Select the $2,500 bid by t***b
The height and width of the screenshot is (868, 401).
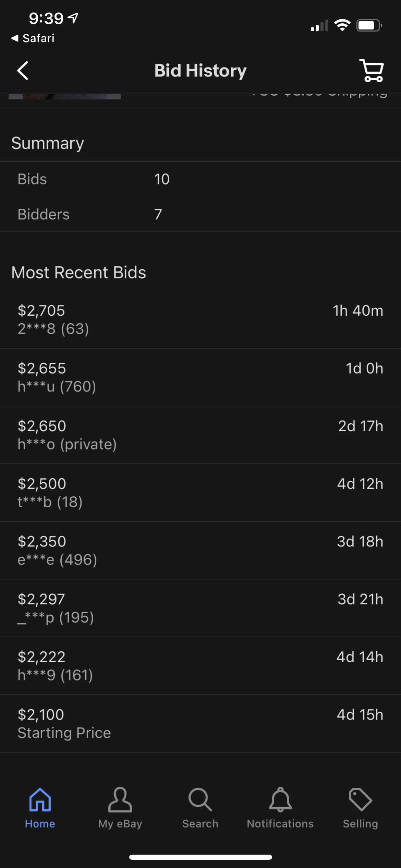tap(200, 493)
